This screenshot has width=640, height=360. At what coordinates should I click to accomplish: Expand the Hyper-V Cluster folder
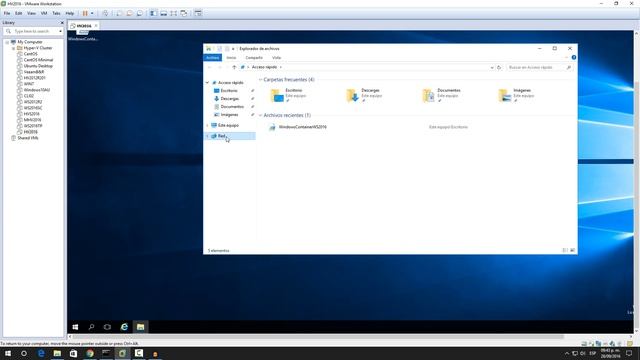click(13, 48)
